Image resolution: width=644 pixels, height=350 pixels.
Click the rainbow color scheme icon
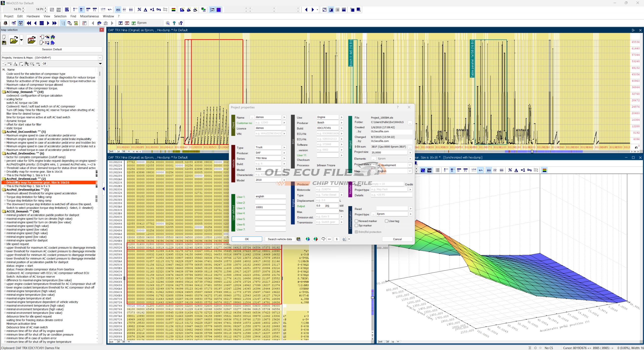coord(173,10)
